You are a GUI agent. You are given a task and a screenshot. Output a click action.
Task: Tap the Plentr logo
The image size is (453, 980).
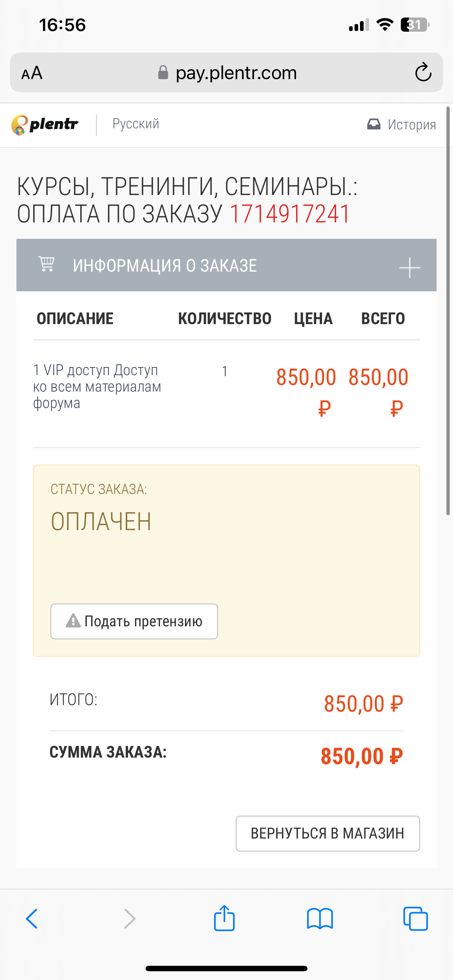click(x=45, y=125)
